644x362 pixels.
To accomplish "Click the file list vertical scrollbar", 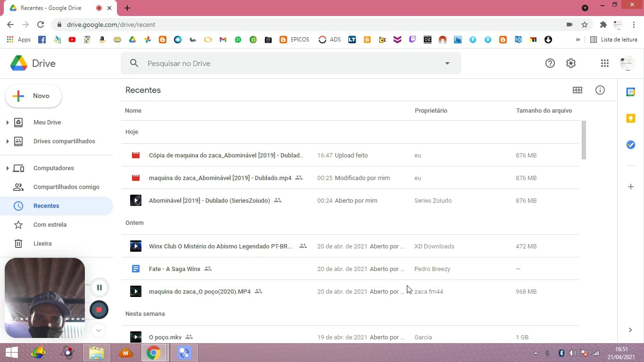I will coord(584,140).
